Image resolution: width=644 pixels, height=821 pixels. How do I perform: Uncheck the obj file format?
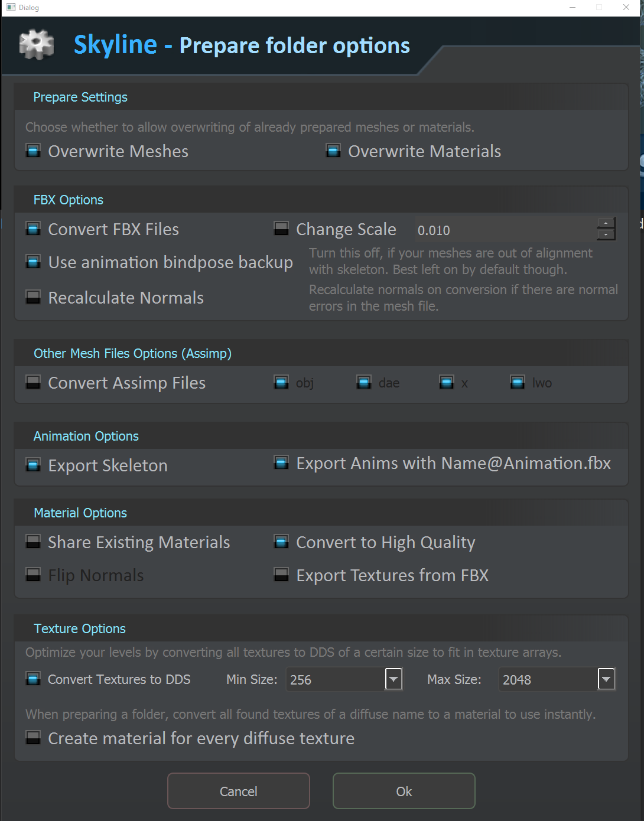(281, 383)
